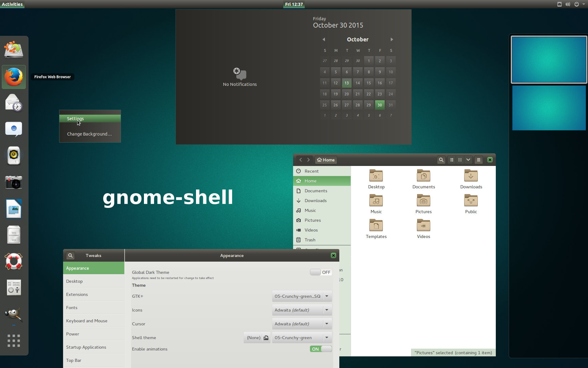Open the camera Shotwell dock icon
Image resolution: width=588 pixels, height=368 pixels.
14,182
